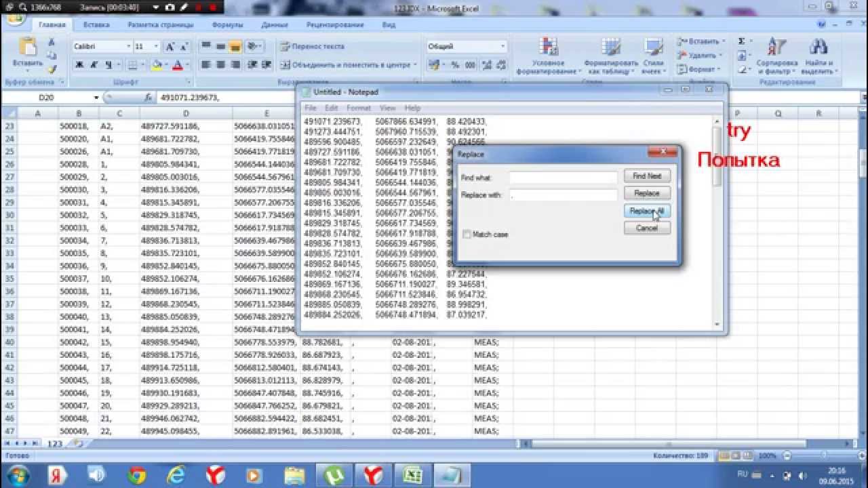Switch to Формулы ribbon tab
The width and height of the screenshot is (868, 488).
[228, 25]
